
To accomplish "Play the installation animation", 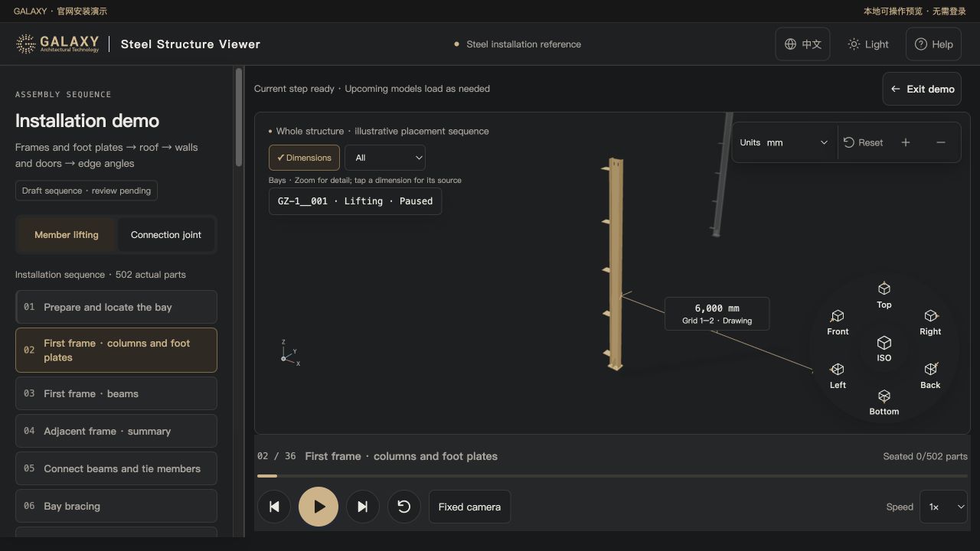I will [318, 507].
